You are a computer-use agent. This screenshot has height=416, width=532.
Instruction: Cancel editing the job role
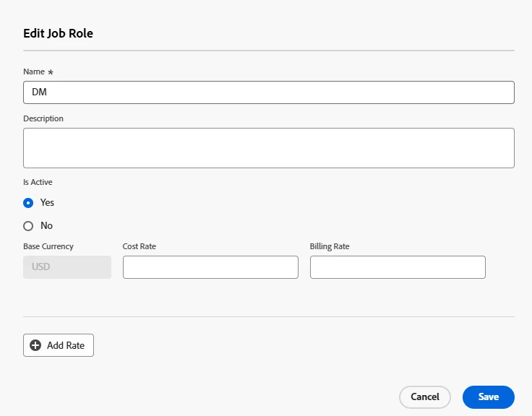point(424,396)
